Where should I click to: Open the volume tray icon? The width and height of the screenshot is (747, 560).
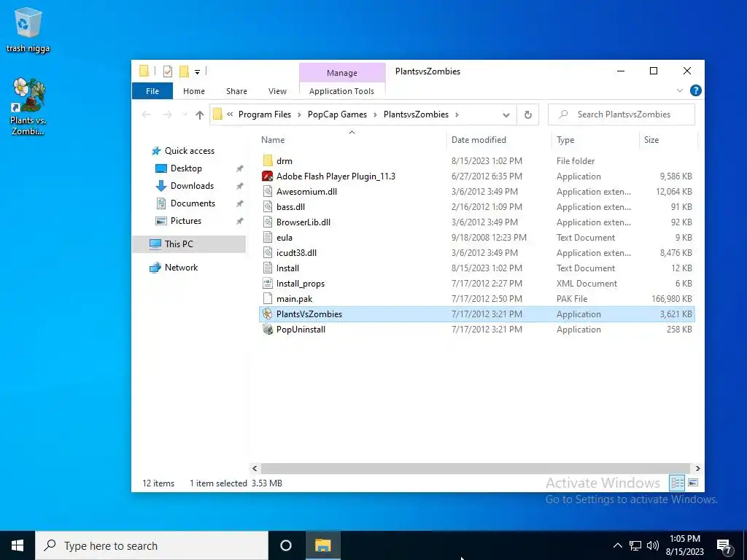[653, 545]
